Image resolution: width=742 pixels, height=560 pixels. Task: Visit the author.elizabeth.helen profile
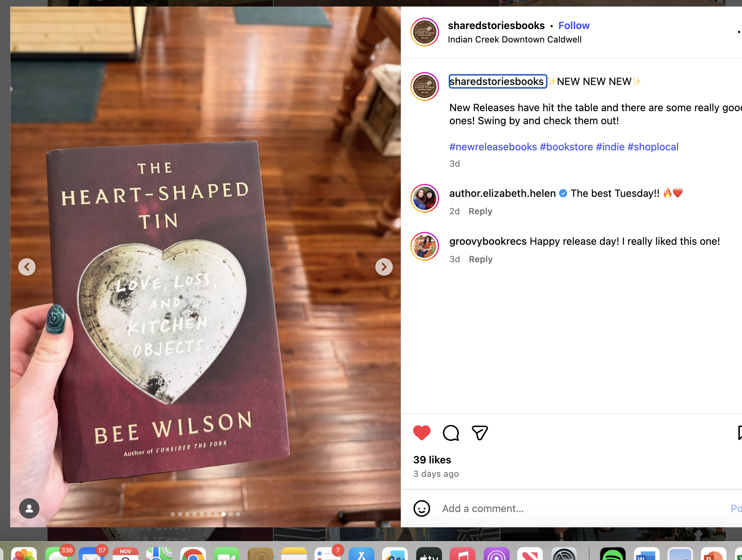(x=502, y=193)
